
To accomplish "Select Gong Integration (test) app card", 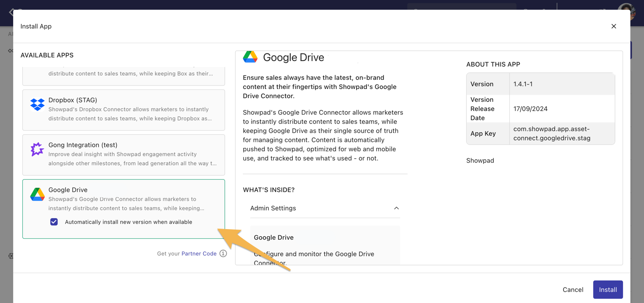I will (x=124, y=155).
